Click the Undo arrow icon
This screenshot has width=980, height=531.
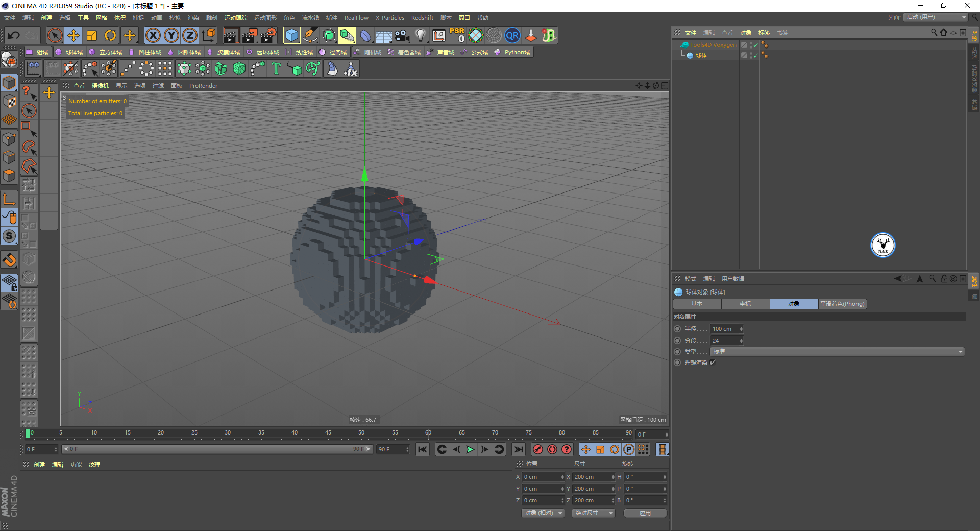pyautogui.click(x=14, y=35)
